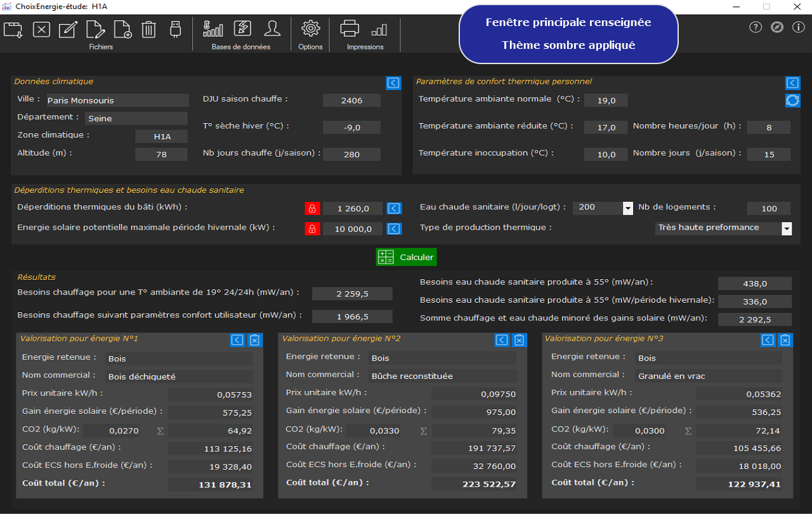Click blue arrow next to Déperditions thermiques value

tap(394, 208)
